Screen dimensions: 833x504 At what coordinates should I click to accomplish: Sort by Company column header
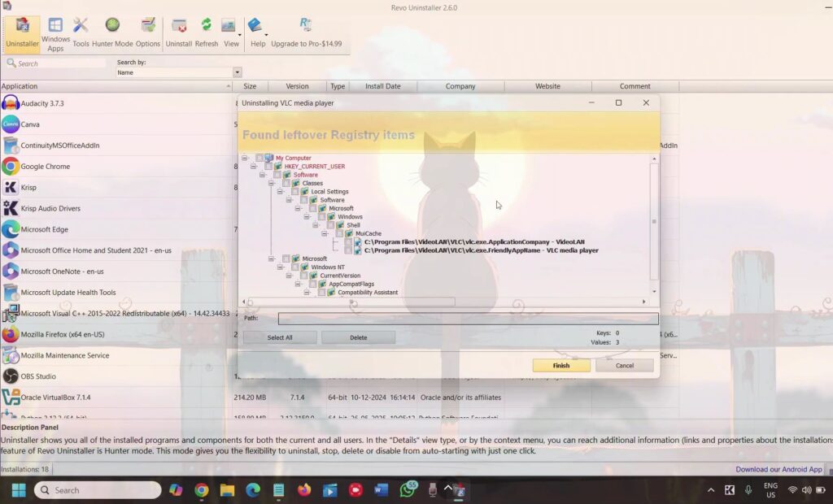click(460, 86)
